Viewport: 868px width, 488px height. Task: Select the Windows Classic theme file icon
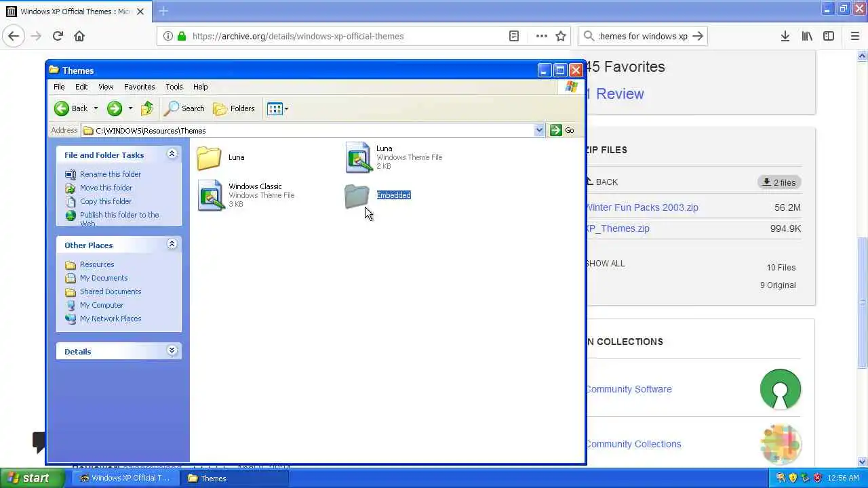210,195
